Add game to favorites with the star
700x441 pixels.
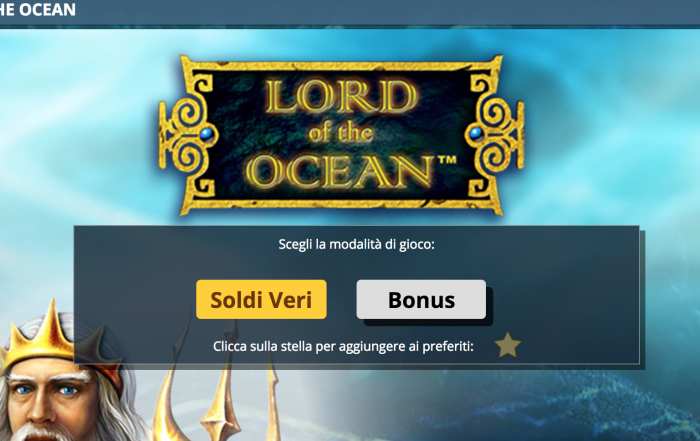coord(508,345)
